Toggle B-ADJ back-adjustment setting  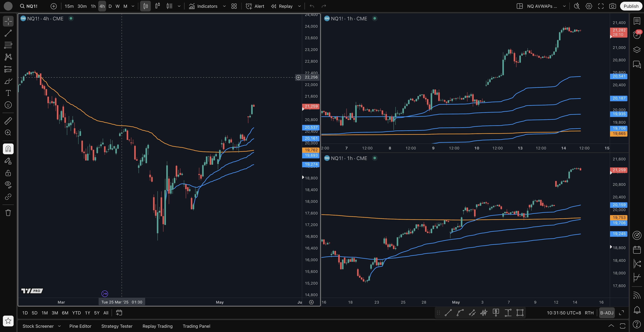pyautogui.click(x=607, y=313)
